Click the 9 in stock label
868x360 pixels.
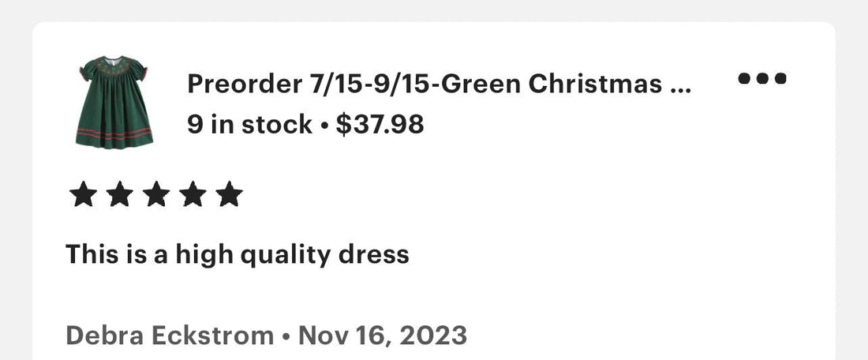(249, 124)
